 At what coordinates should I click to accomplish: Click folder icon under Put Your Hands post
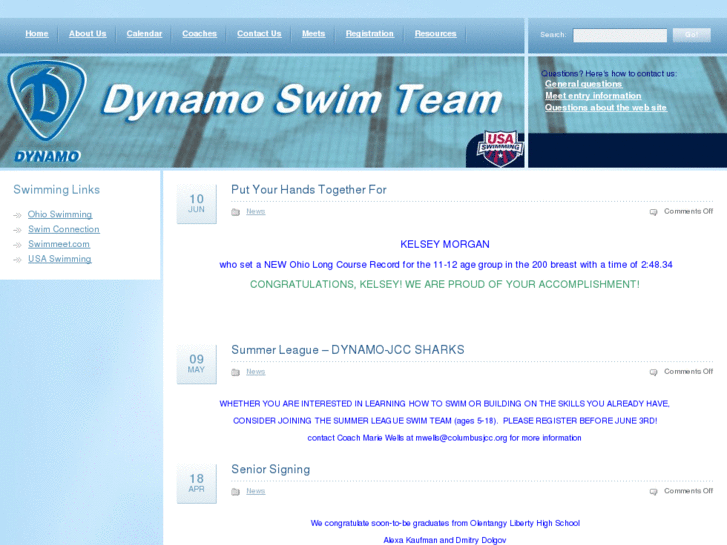point(236,212)
